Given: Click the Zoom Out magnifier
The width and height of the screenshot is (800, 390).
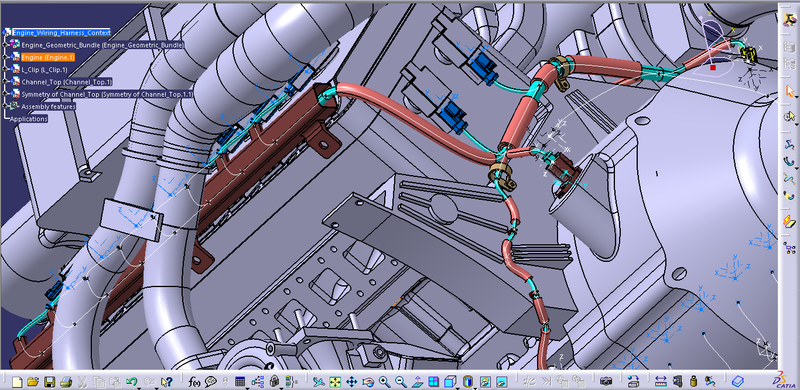Looking at the screenshot, I should (401, 381).
